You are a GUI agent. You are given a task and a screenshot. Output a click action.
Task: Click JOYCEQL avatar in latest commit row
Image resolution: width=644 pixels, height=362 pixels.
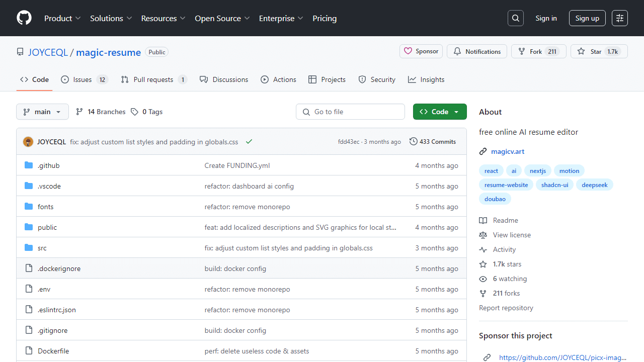28,142
